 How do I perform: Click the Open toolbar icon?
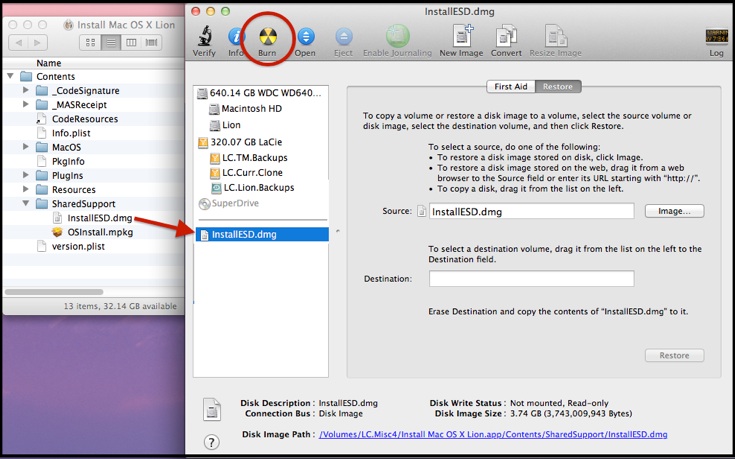306,36
